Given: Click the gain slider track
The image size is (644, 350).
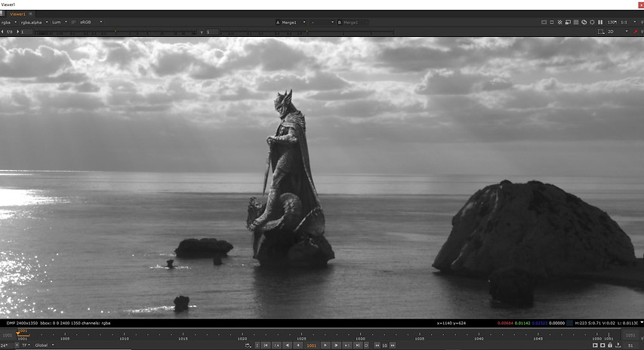Looking at the screenshot, I should tap(116, 32).
